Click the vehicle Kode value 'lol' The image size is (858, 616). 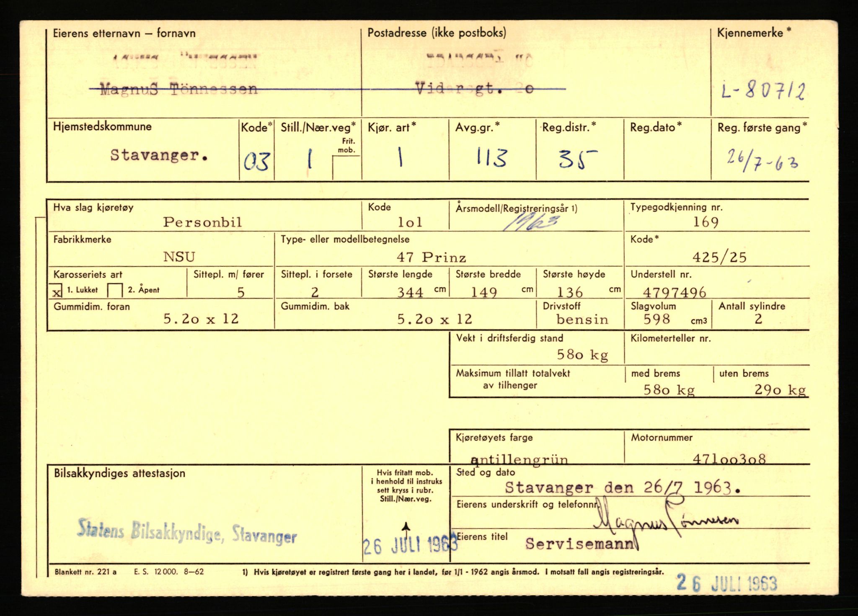pyautogui.click(x=410, y=222)
